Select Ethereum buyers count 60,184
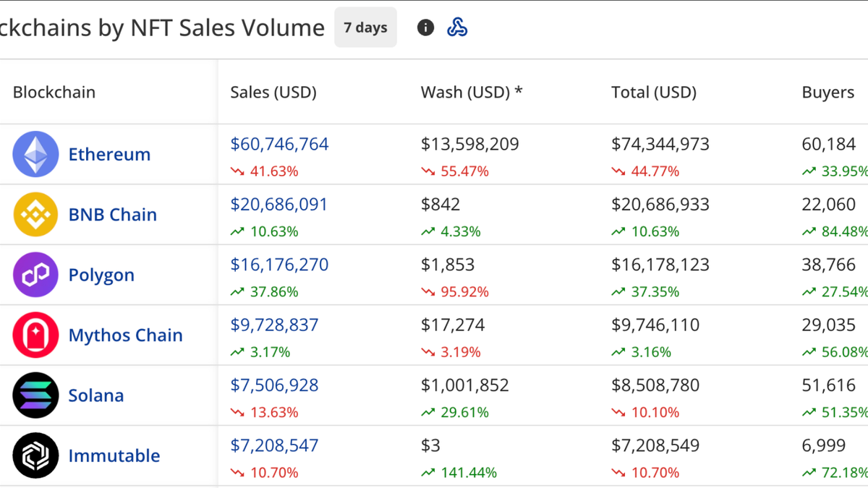 [829, 144]
